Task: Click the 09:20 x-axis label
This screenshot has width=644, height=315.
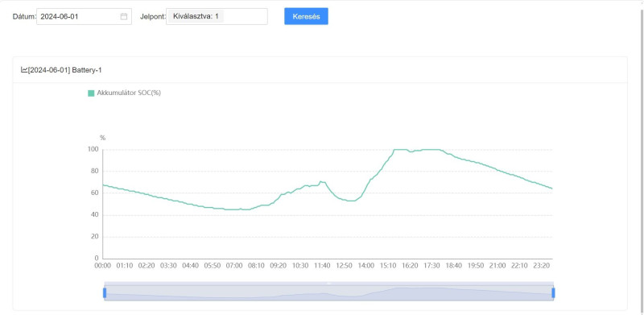Action: pyautogui.click(x=278, y=266)
